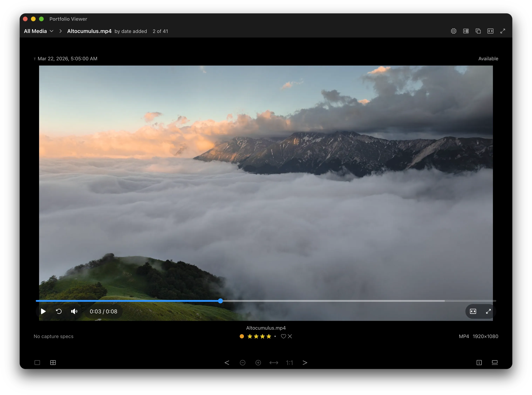Toggle the filmstrip icon at bottom right
Image resolution: width=532 pixels, height=395 pixels.
click(495, 362)
